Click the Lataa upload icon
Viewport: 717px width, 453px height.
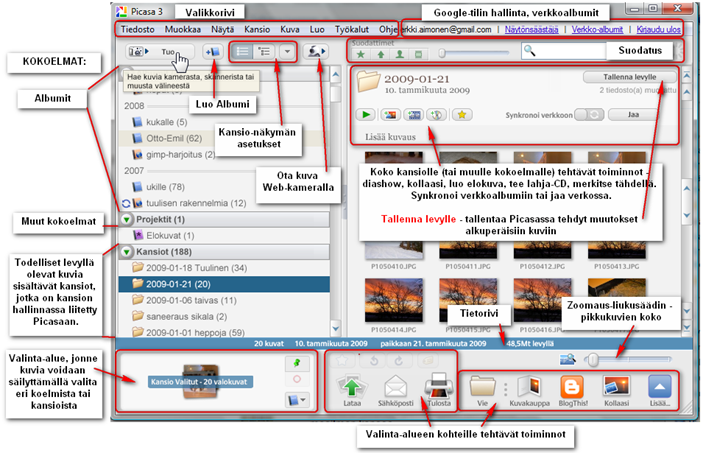point(352,389)
